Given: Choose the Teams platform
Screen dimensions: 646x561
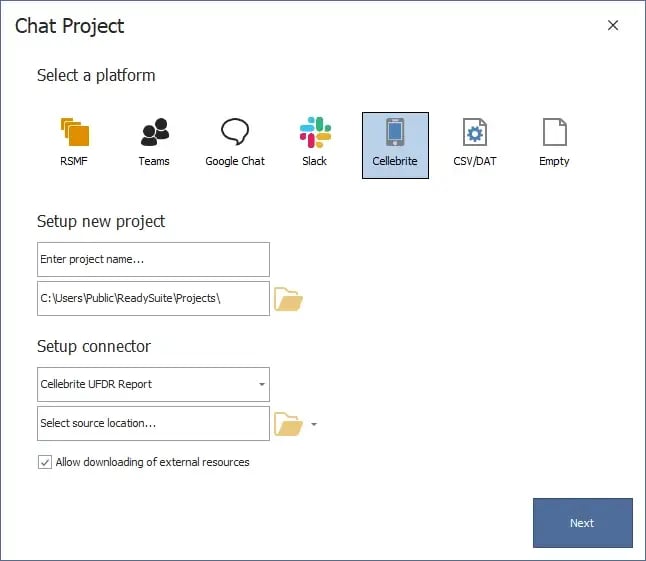Looking at the screenshot, I should [154, 143].
